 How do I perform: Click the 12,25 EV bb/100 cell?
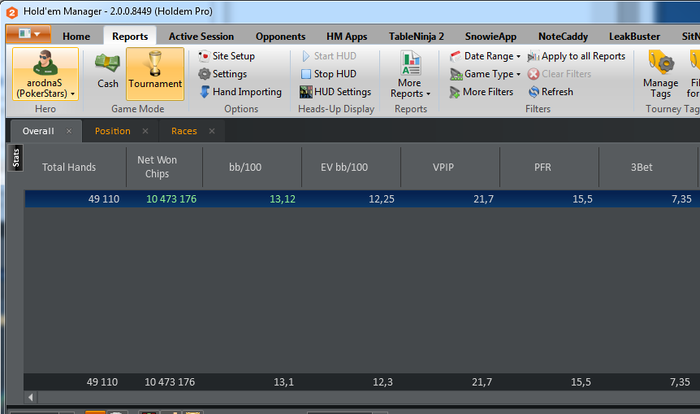click(x=382, y=199)
